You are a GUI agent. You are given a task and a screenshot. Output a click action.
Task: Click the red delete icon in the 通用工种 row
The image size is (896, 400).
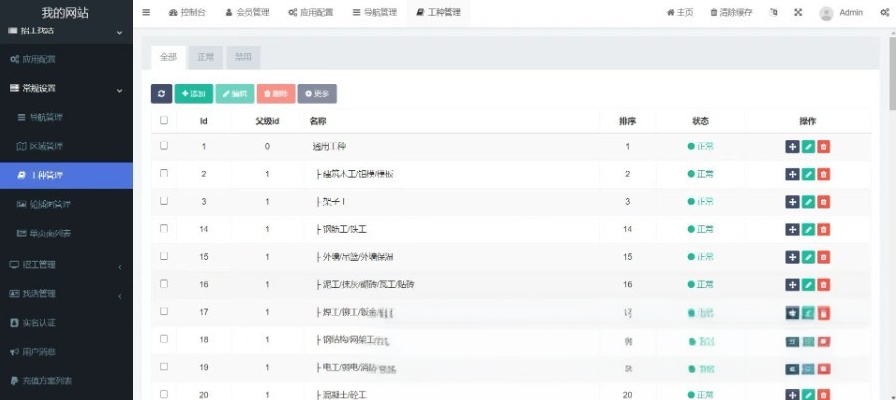click(x=823, y=146)
